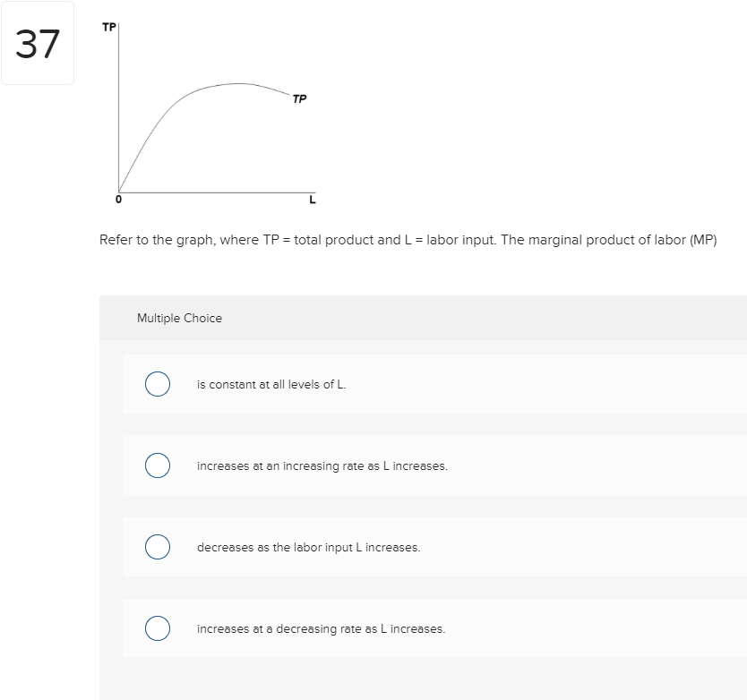Select 'increases at a decreasing rate' answer bubble
This screenshot has width=747, height=700.
pos(158,628)
